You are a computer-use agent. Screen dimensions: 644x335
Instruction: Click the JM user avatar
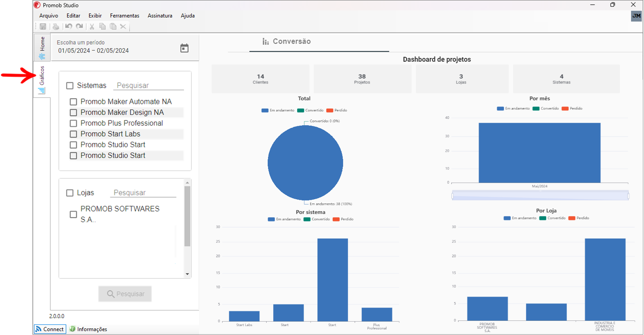637,16
